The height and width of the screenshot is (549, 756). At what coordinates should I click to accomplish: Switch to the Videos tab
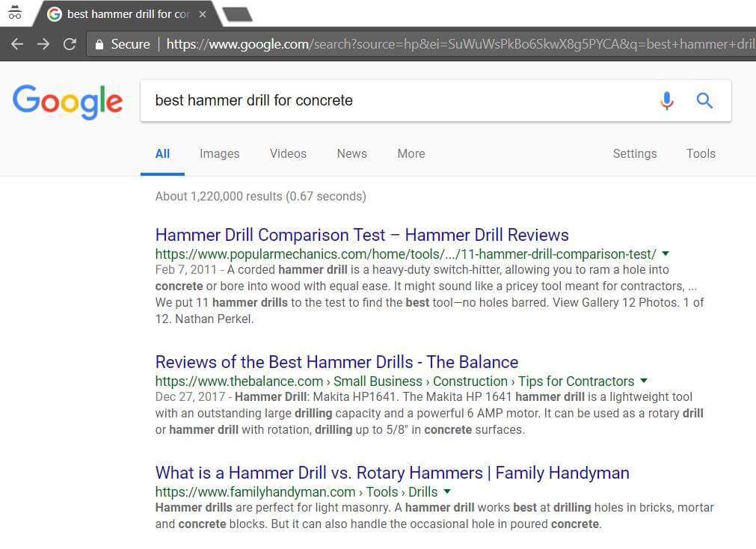[289, 154]
